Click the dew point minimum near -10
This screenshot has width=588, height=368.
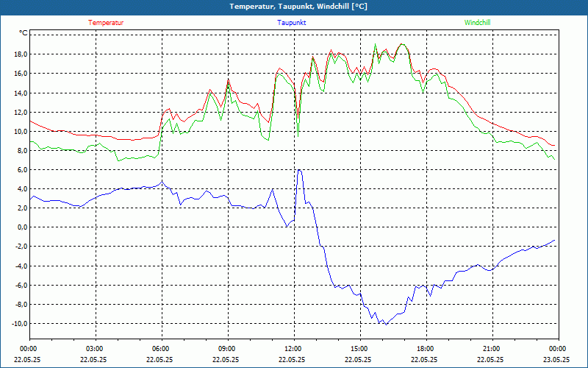tap(386, 324)
